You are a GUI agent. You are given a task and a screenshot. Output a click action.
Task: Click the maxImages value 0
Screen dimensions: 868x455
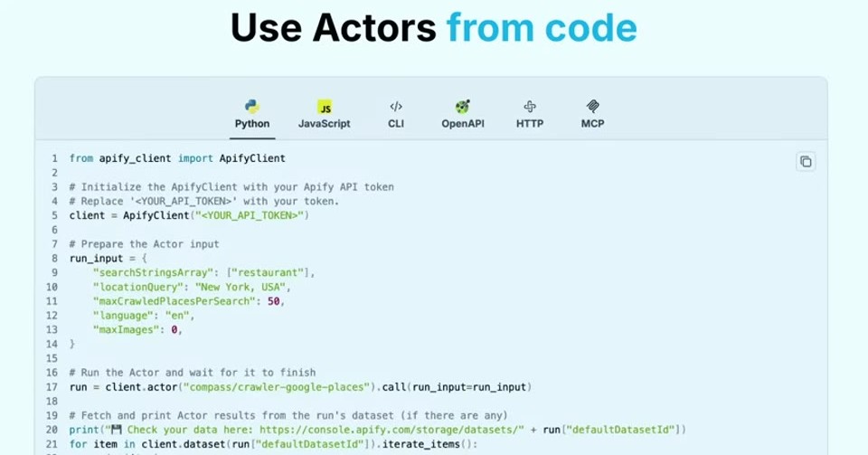point(175,330)
